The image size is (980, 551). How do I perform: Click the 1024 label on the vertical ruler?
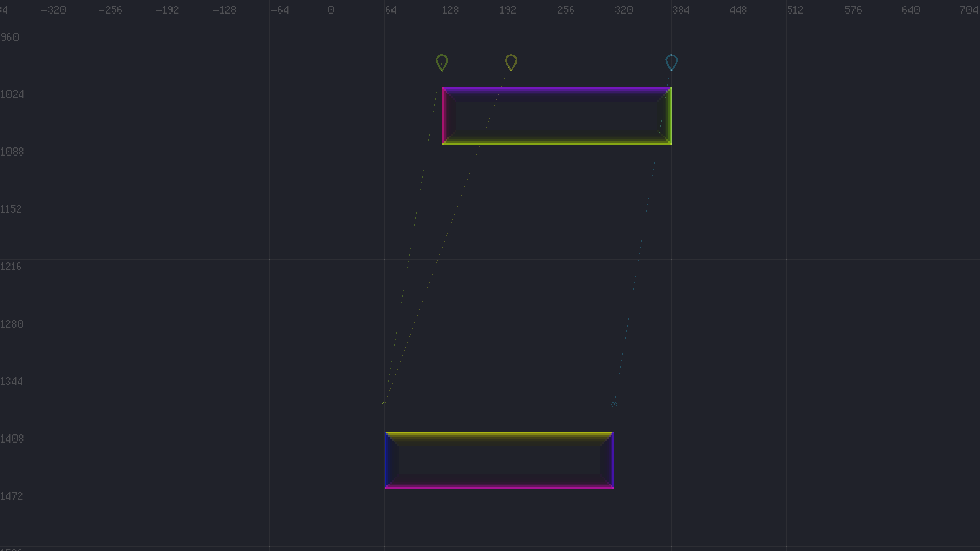[12, 94]
